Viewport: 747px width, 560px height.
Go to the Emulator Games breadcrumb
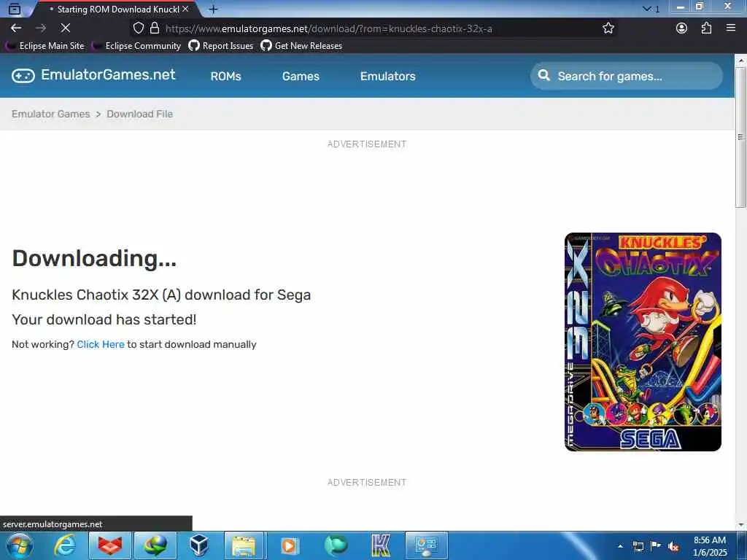click(x=51, y=114)
